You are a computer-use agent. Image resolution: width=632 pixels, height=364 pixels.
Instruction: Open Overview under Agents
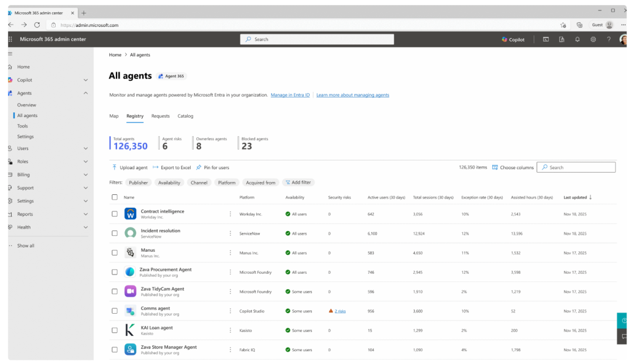[x=26, y=105]
